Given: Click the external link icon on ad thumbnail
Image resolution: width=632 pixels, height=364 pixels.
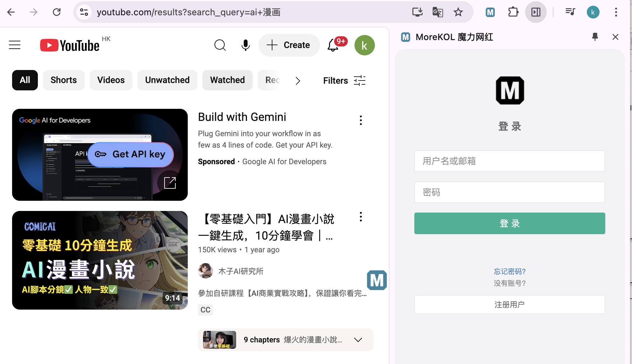Looking at the screenshot, I should point(170,183).
